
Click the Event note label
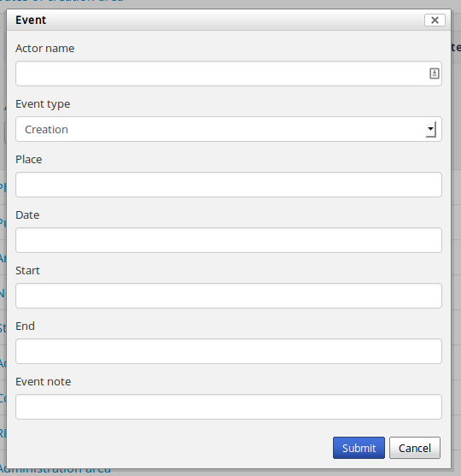[43, 382]
